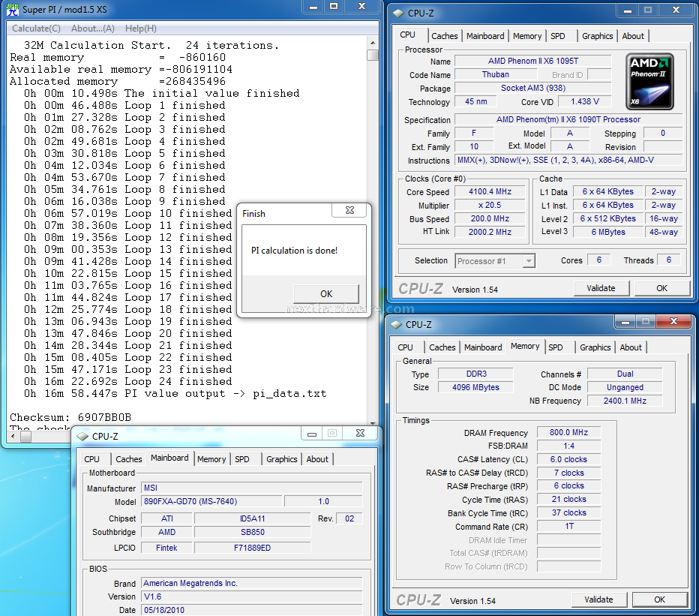Click the Southbridge value 'SB850'

252,532
